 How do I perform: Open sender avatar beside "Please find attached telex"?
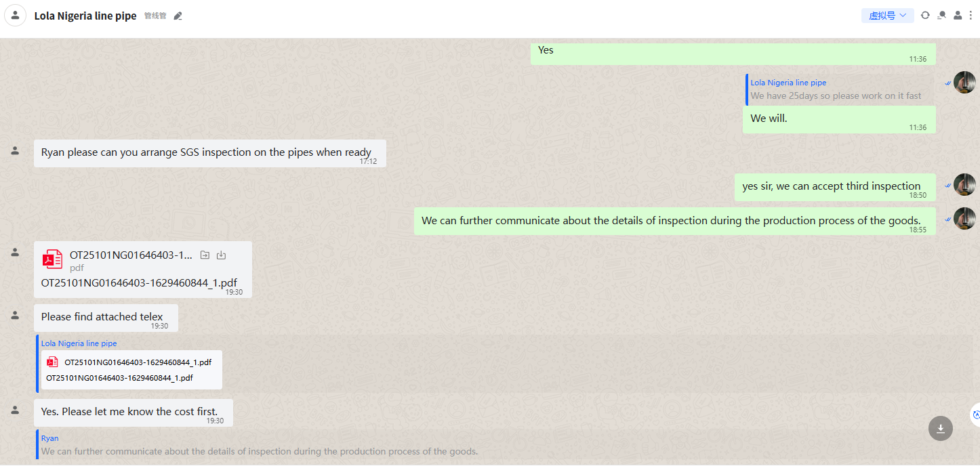(x=15, y=315)
